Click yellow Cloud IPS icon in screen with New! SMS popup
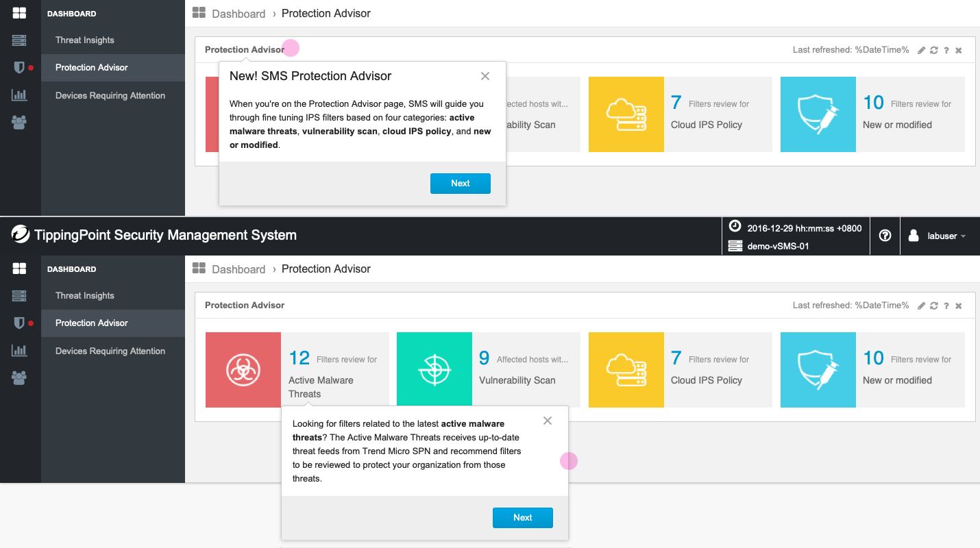The height and width of the screenshot is (548, 980). (626, 114)
